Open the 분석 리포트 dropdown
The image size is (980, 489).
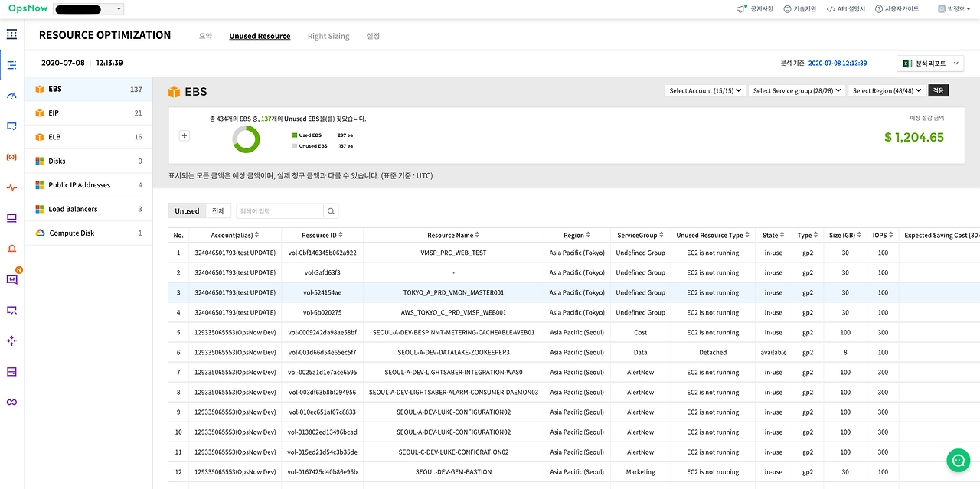(930, 64)
